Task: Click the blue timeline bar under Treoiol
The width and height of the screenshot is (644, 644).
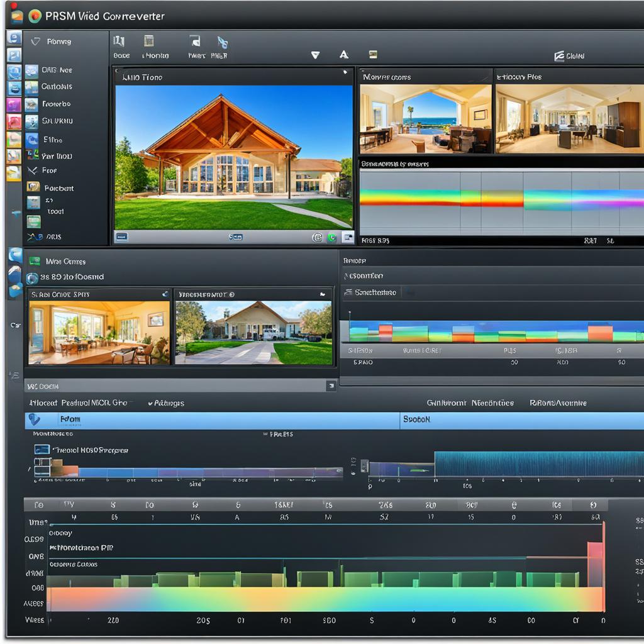Action: [x=209, y=472]
